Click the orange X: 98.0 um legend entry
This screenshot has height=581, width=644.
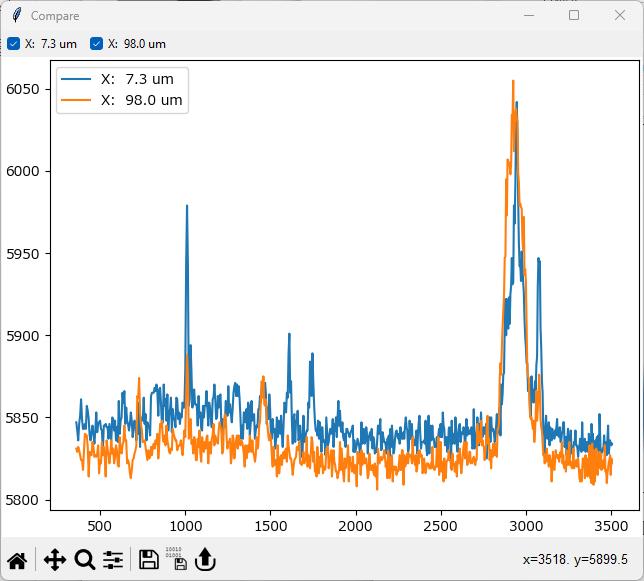coord(141,100)
